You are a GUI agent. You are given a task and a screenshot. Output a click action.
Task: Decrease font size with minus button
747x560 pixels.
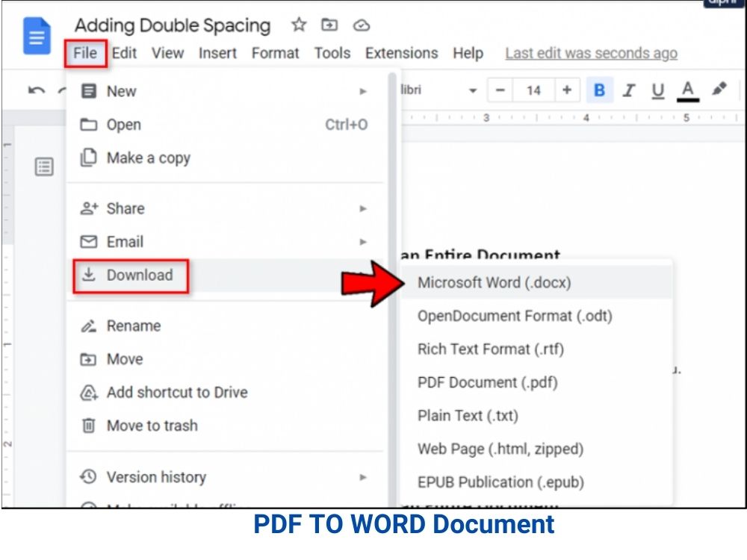(500, 90)
